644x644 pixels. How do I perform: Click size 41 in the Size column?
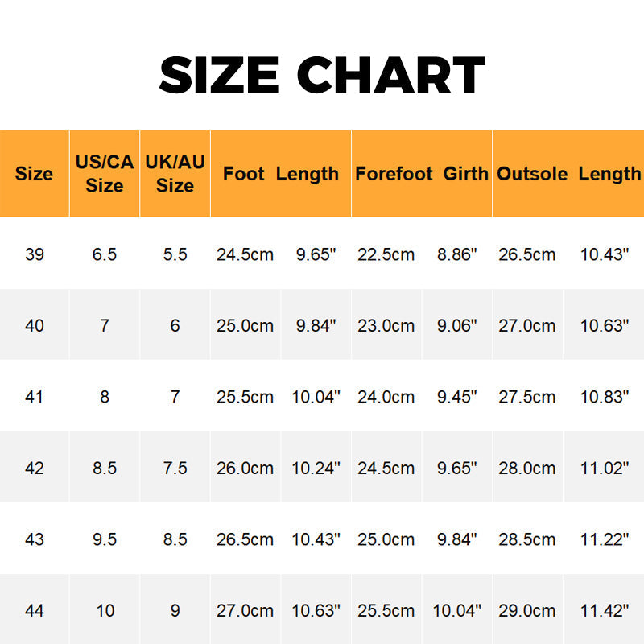[x=35, y=397]
